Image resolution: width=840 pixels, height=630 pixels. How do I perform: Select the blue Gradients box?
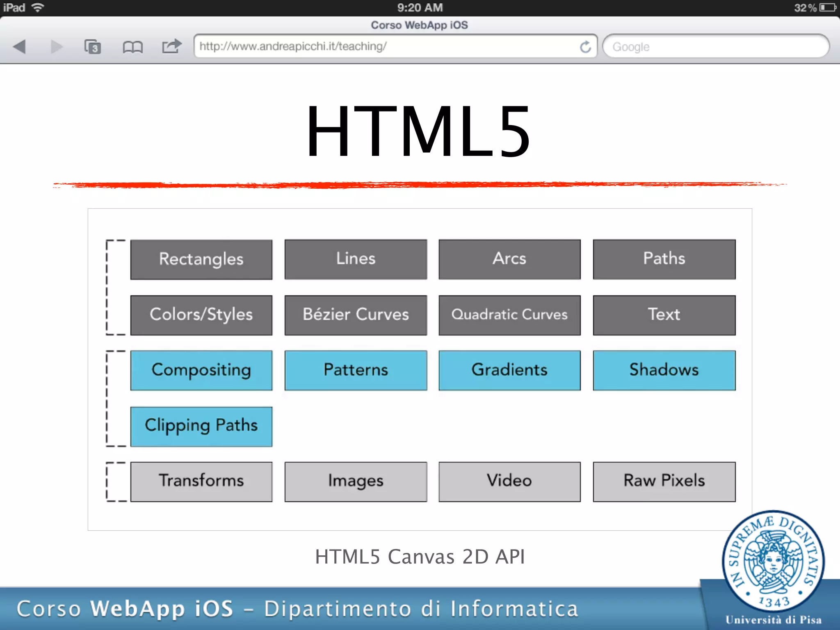pos(510,370)
